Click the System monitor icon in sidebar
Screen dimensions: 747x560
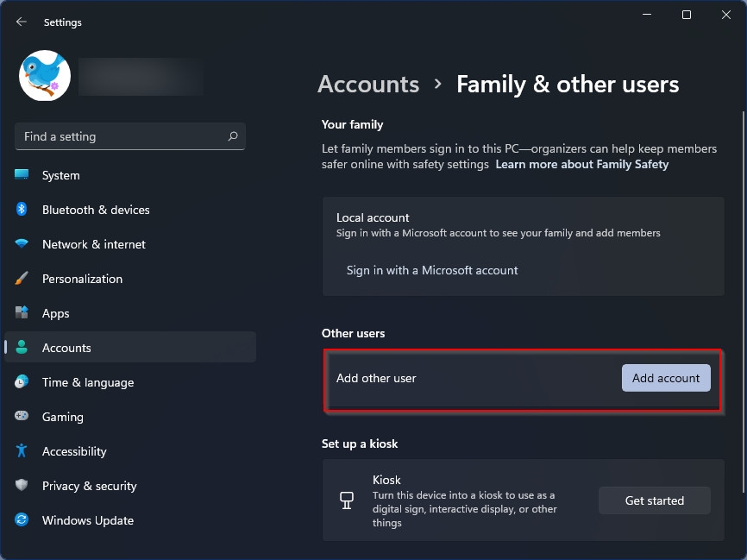pyautogui.click(x=22, y=174)
